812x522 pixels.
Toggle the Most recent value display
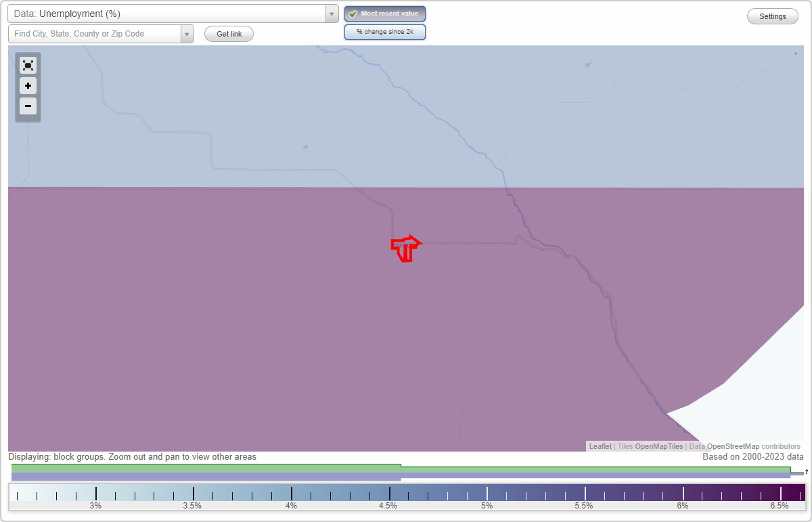point(384,14)
